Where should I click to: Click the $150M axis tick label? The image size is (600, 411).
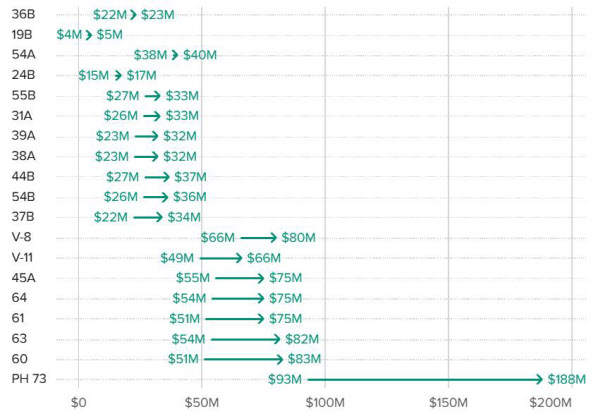click(447, 401)
